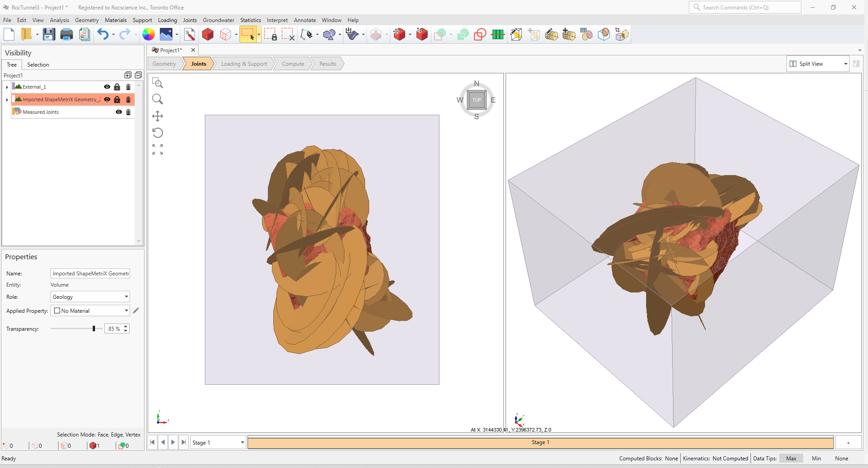Viewport: 868px width, 468px height.
Task: Create a new file with the blank page icon
Action: [x=9, y=34]
